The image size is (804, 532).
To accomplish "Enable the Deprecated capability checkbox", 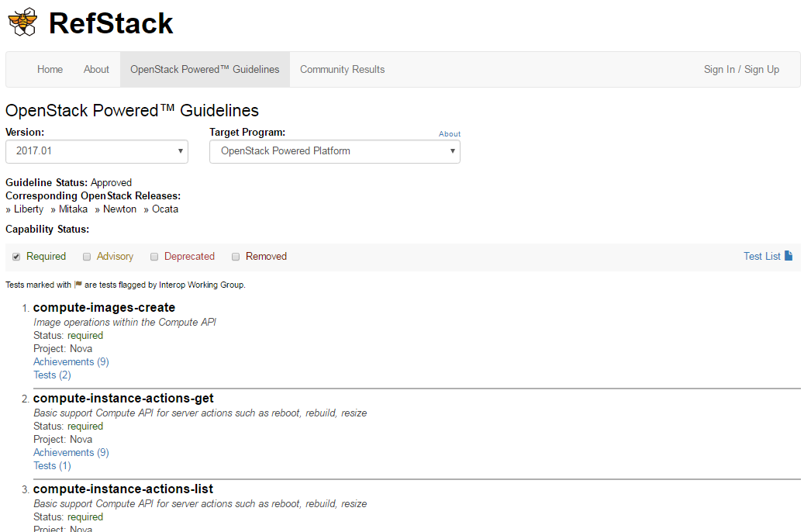I will [154, 257].
